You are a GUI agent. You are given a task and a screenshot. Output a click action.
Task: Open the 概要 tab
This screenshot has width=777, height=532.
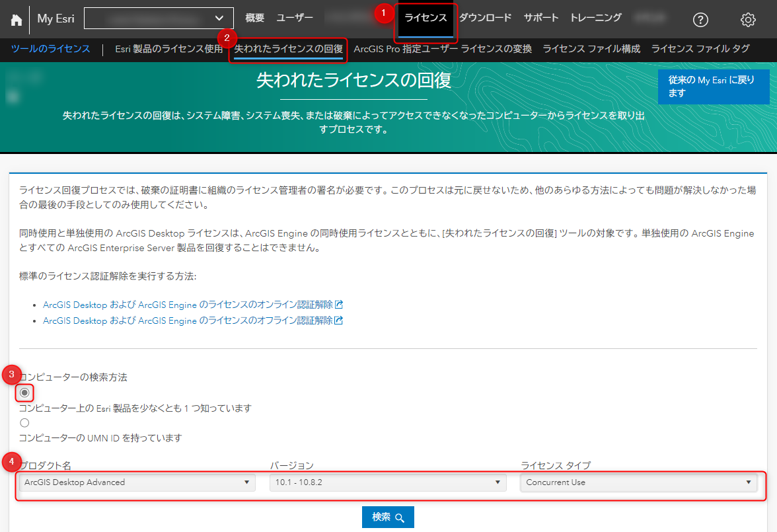(x=255, y=18)
